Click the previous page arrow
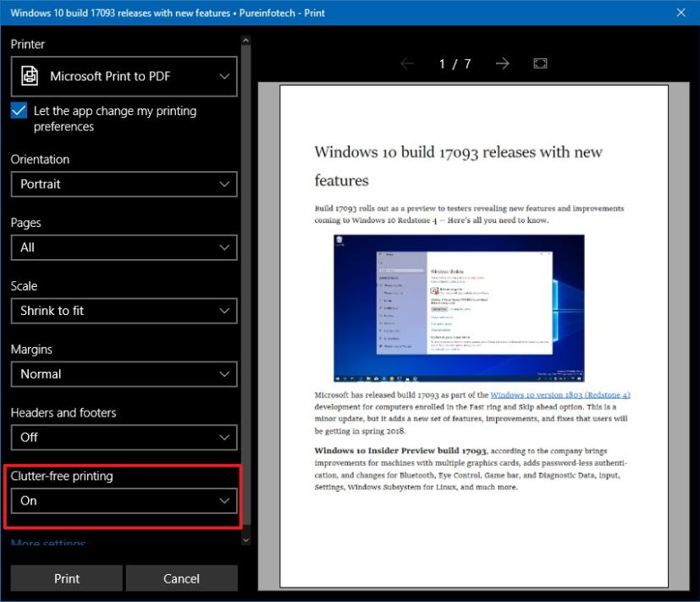This screenshot has height=602, width=700. coord(406,63)
